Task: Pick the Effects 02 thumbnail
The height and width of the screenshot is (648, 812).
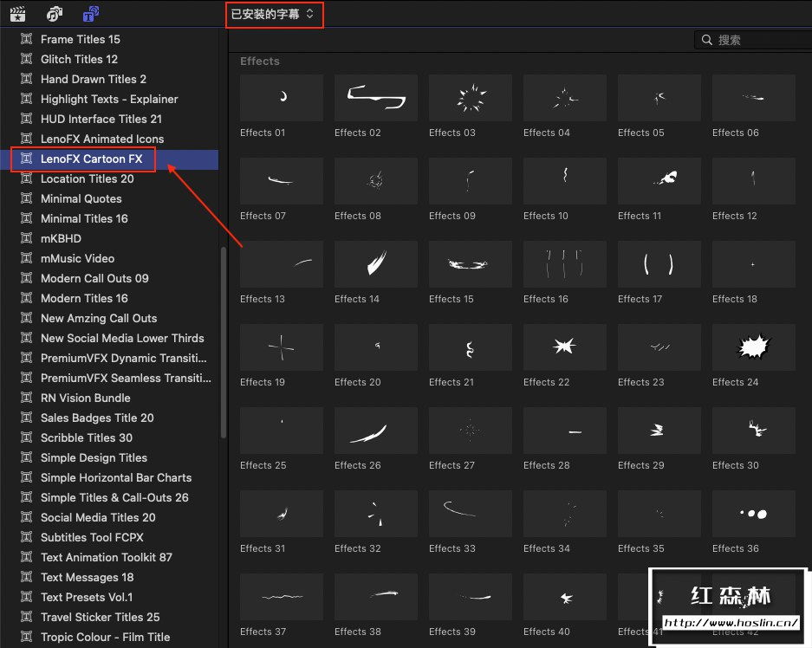Action: point(375,98)
